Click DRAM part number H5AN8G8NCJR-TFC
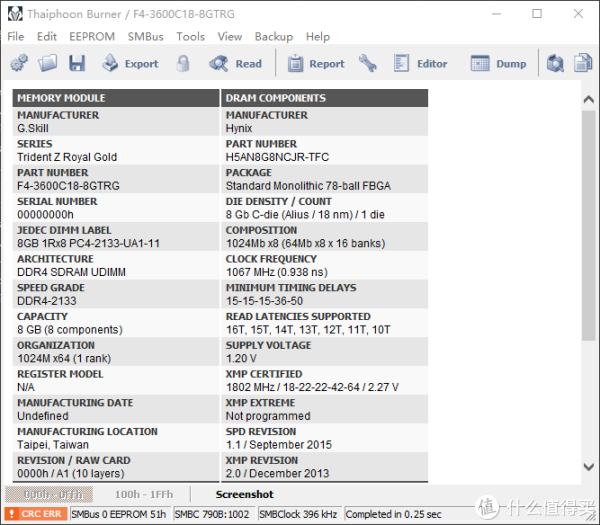The height and width of the screenshot is (525, 600). 277,157
